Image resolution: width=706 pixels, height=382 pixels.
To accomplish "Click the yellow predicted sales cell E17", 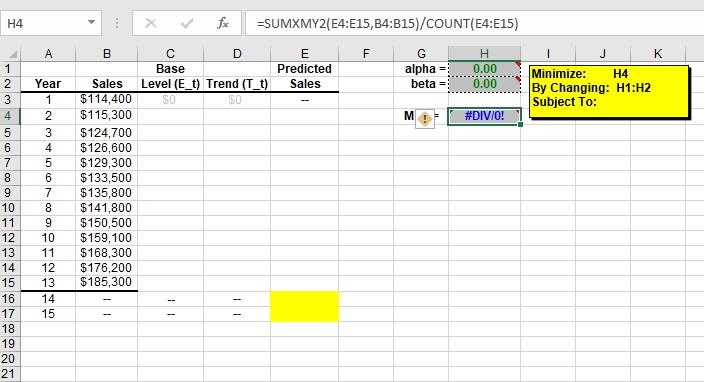I will [304, 314].
